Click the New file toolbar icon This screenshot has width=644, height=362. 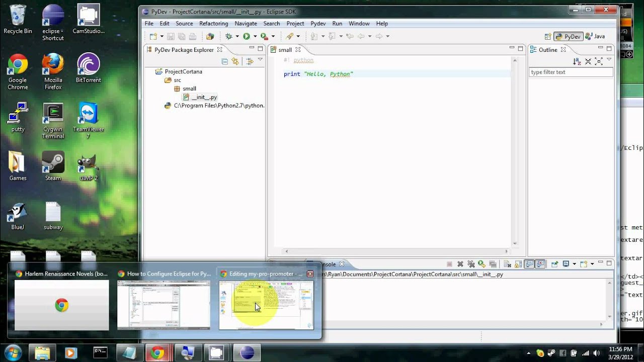153,36
